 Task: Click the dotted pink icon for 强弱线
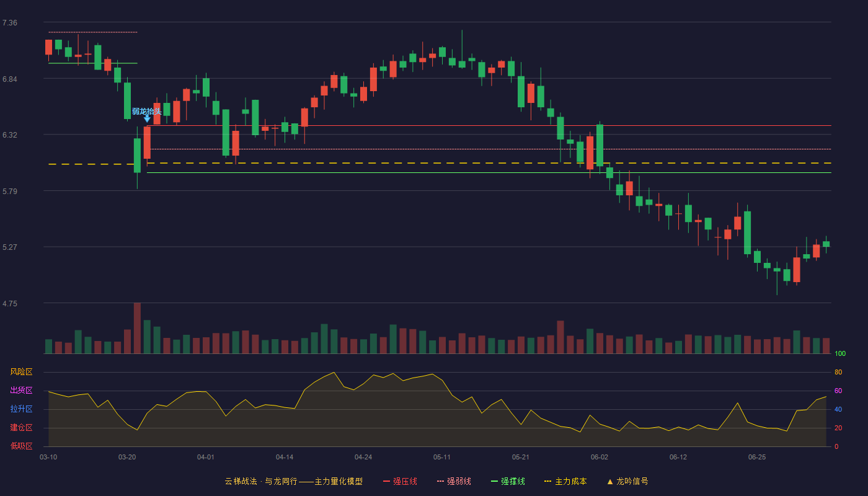(x=440, y=481)
